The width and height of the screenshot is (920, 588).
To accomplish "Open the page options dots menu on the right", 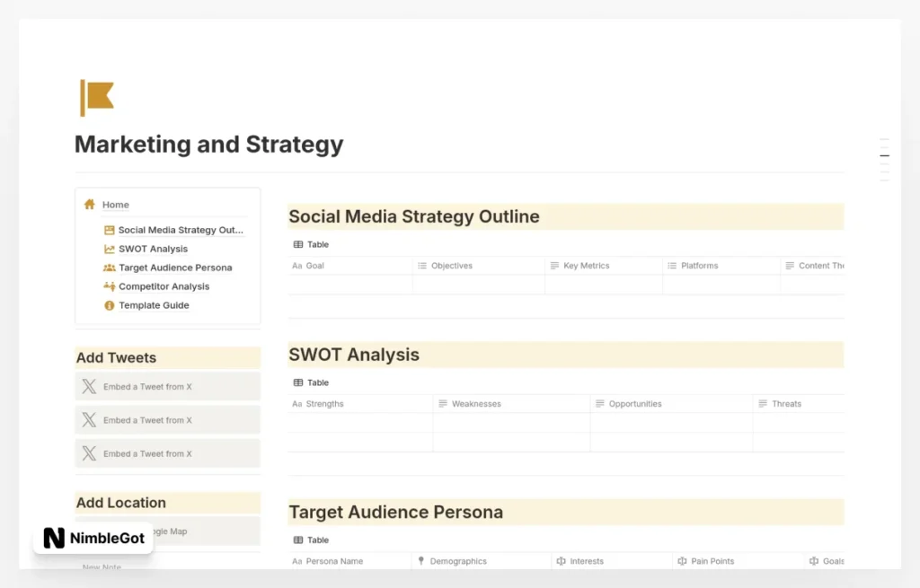I will pos(884,154).
